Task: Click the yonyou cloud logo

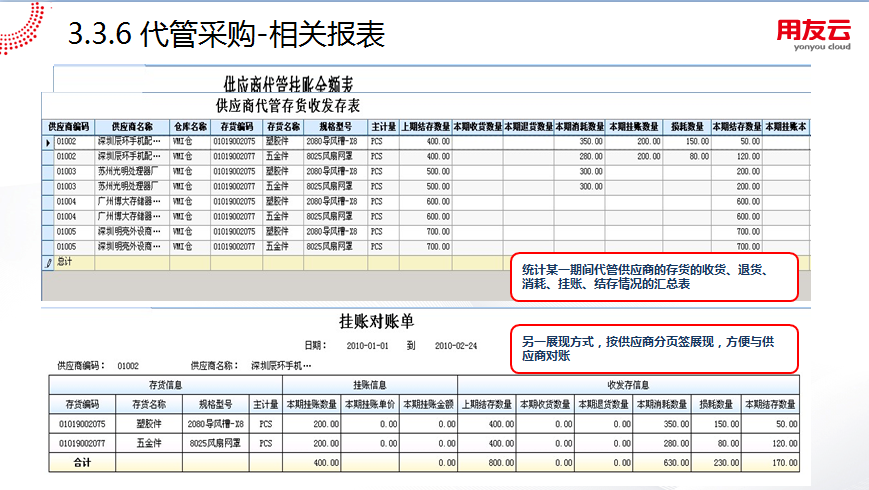Action: [x=814, y=35]
